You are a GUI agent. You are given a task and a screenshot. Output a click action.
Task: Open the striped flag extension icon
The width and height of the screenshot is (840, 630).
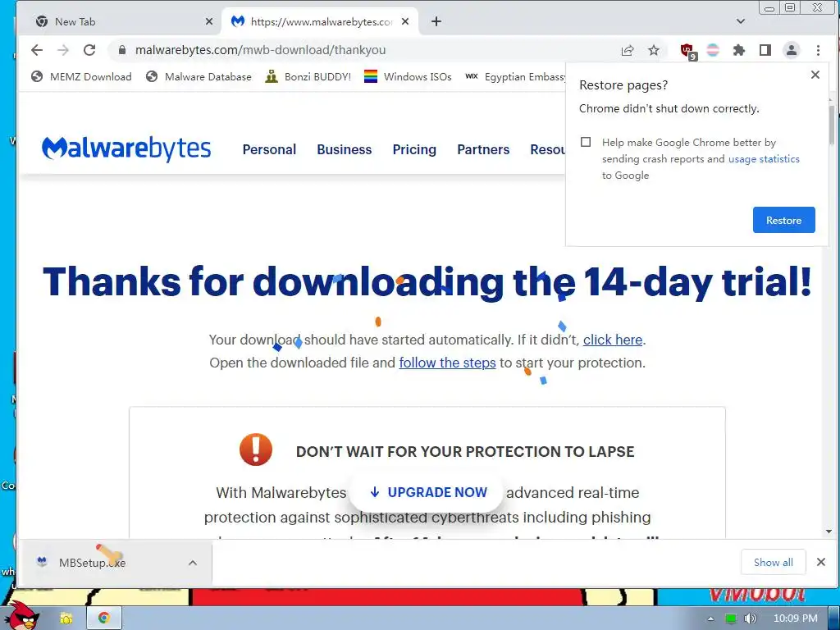[713, 50]
